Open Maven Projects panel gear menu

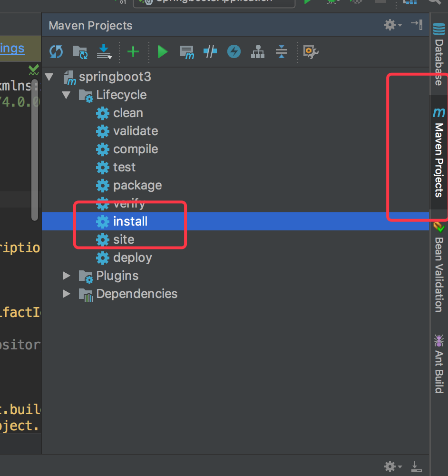tap(393, 25)
